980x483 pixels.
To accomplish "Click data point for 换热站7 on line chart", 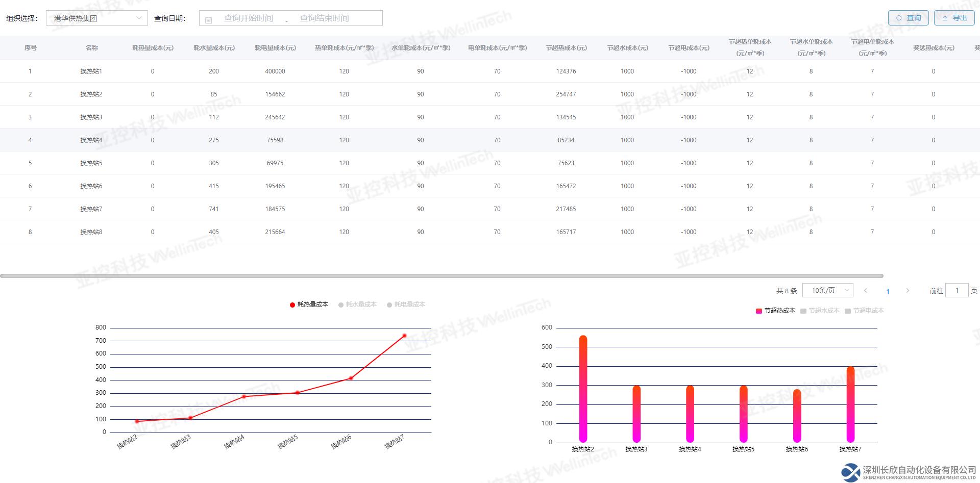I will [x=404, y=336].
